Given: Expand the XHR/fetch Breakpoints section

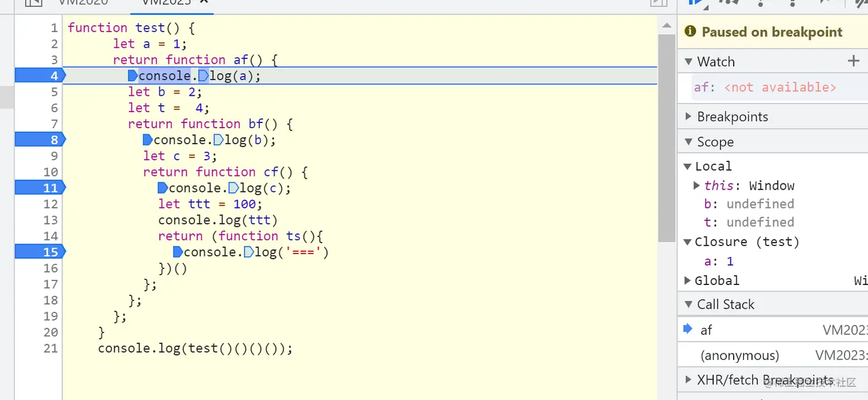Looking at the screenshot, I should tap(688, 380).
